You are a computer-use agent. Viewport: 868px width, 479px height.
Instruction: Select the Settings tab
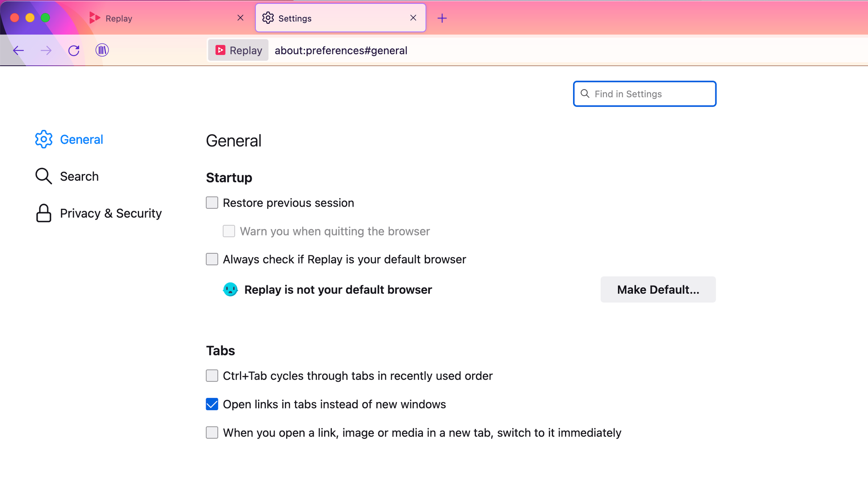(340, 18)
